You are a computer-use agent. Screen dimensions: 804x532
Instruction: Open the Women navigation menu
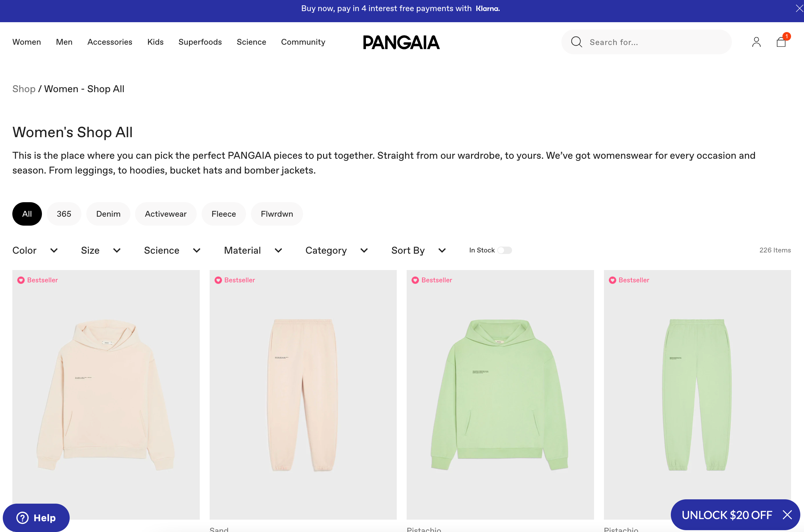[x=27, y=42]
